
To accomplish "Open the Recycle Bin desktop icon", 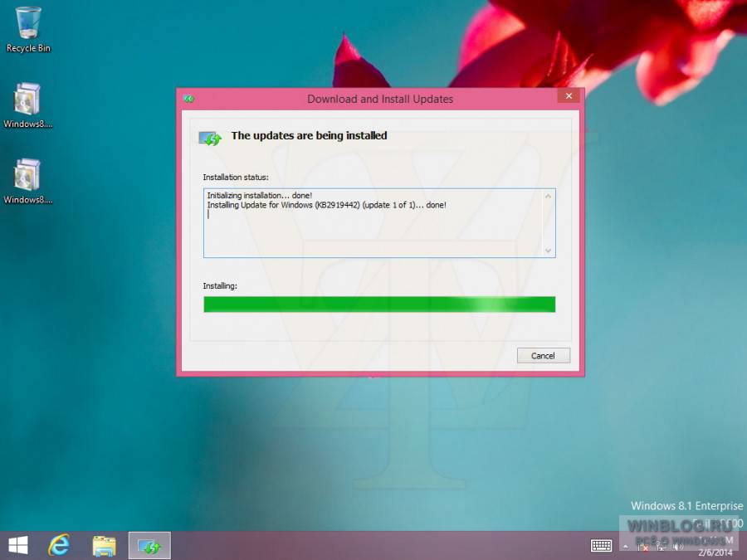I will pyautogui.click(x=28, y=30).
